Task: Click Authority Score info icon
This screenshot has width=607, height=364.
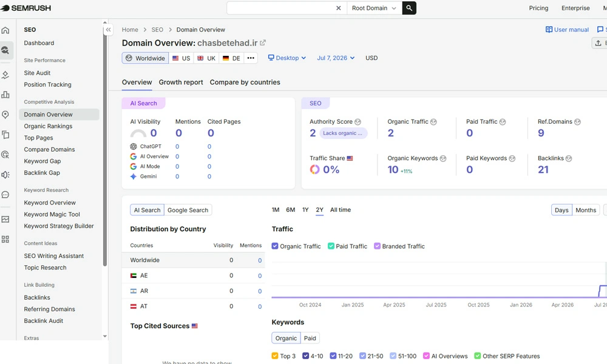Action: coord(358,122)
